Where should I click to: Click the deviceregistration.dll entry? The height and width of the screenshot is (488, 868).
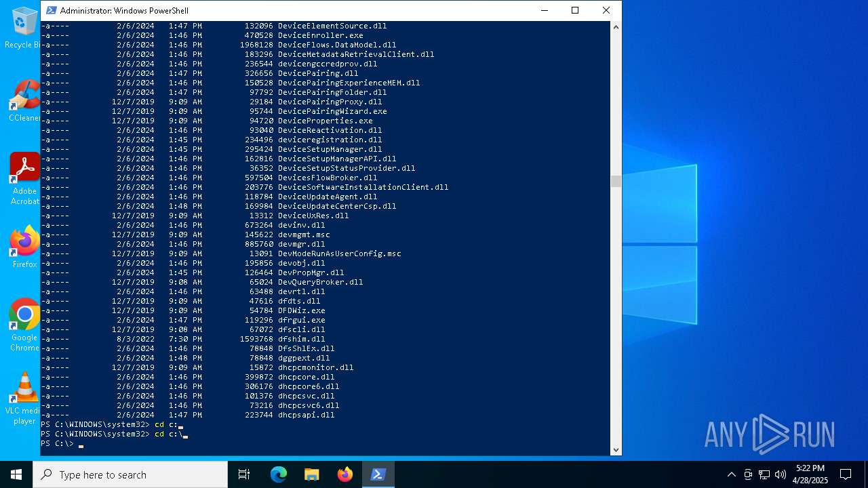click(330, 140)
